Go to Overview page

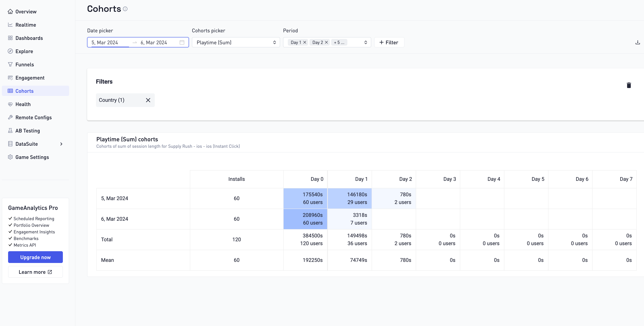[26, 12]
